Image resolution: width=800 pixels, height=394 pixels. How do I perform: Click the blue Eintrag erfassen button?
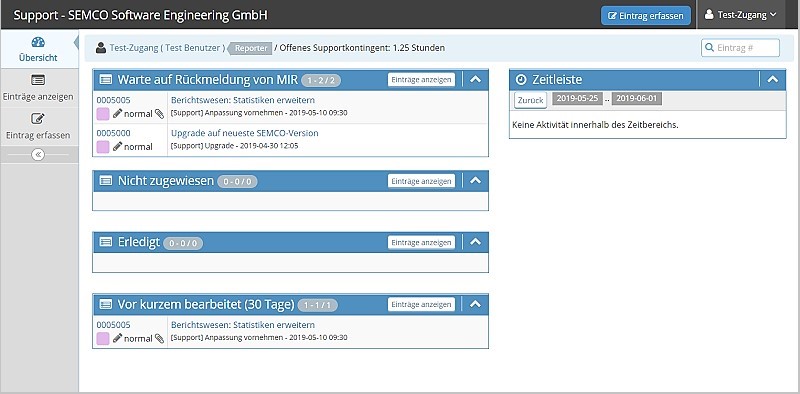(645, 15)
